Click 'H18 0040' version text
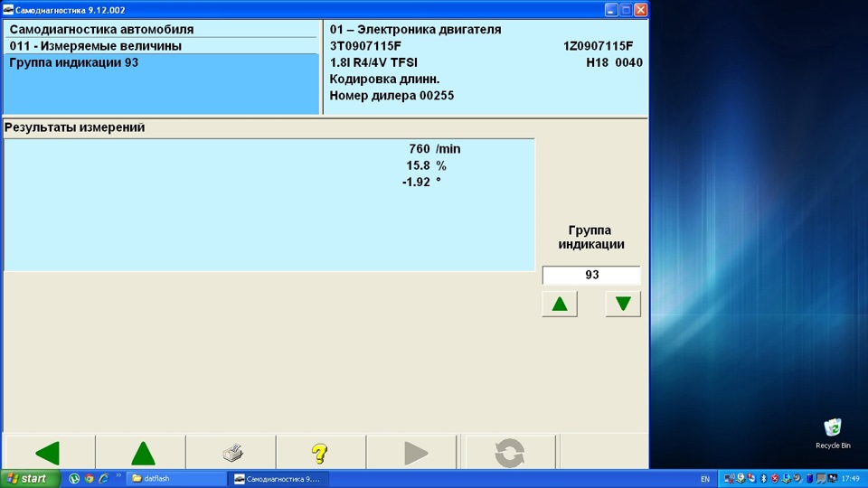 pyautogui.click(x=615, y=62)
